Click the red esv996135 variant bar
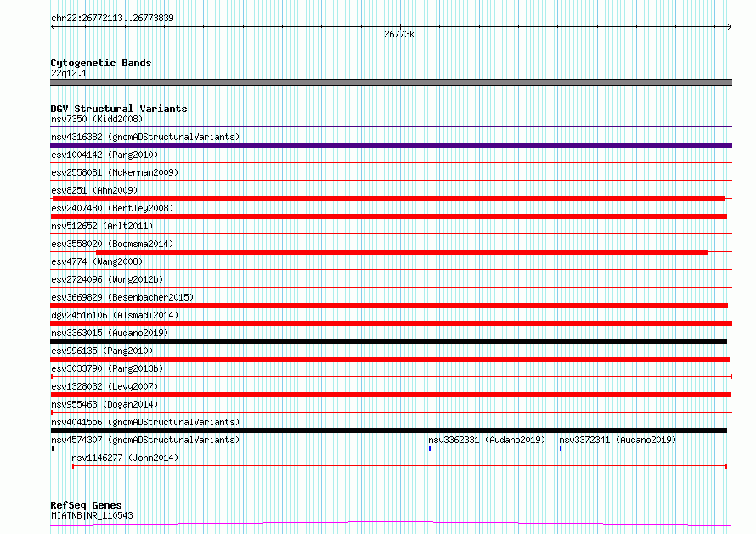Viewport: 756px width, 534px height. pyautogui.click(x=390, y=359)
